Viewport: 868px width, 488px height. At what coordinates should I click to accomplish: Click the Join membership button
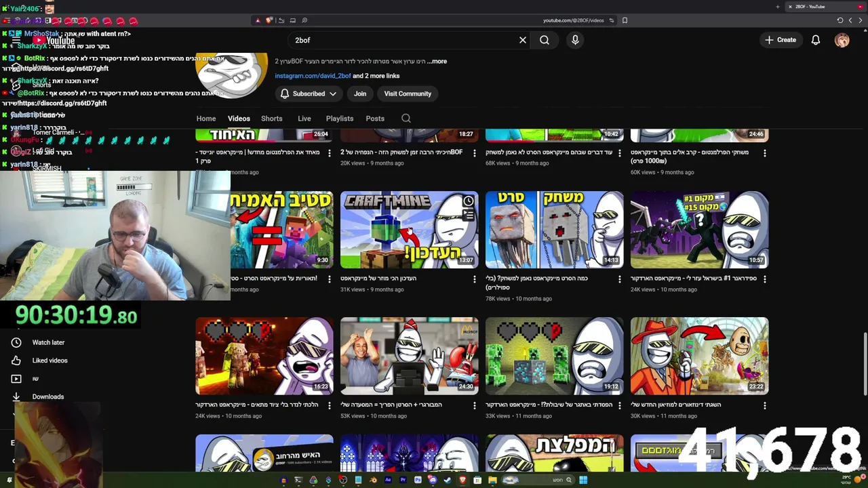coord(360,94)
